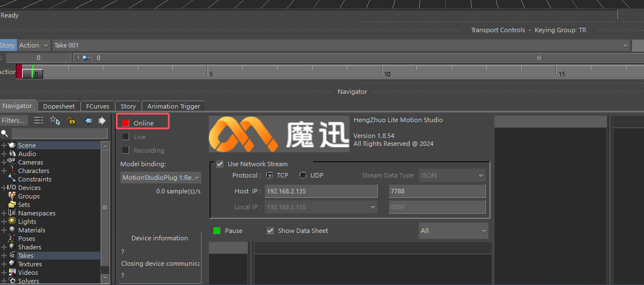The width and height of the screenshot is (644, 285).
Task: Click the Host IP address field
Action: 321,191
